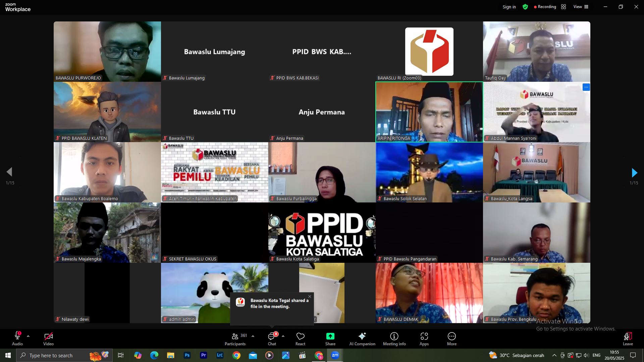Viewport: 644px width, 362px height.
Task: Select the React icon to send a reaction
Action: tap(300, 338)
